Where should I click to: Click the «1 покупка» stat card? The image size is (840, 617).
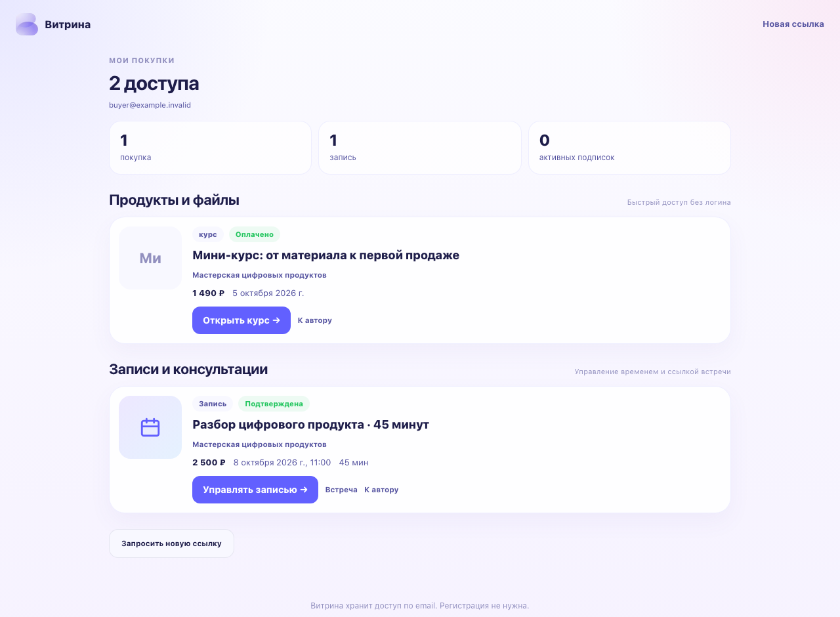(x=210, y=148)
